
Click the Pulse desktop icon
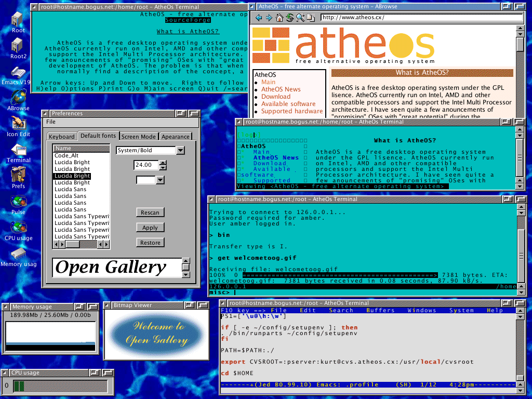[18, 205]
